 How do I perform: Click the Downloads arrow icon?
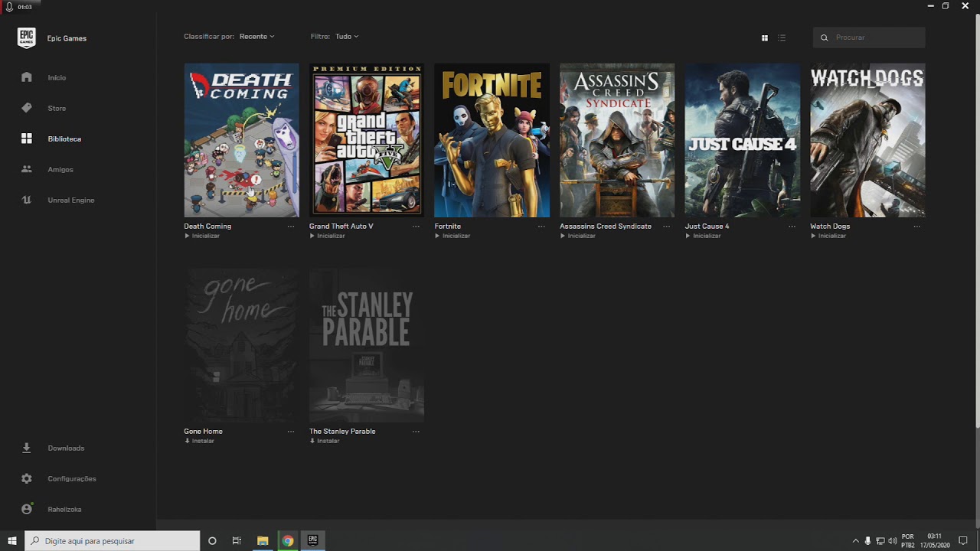tap(27, 448)
